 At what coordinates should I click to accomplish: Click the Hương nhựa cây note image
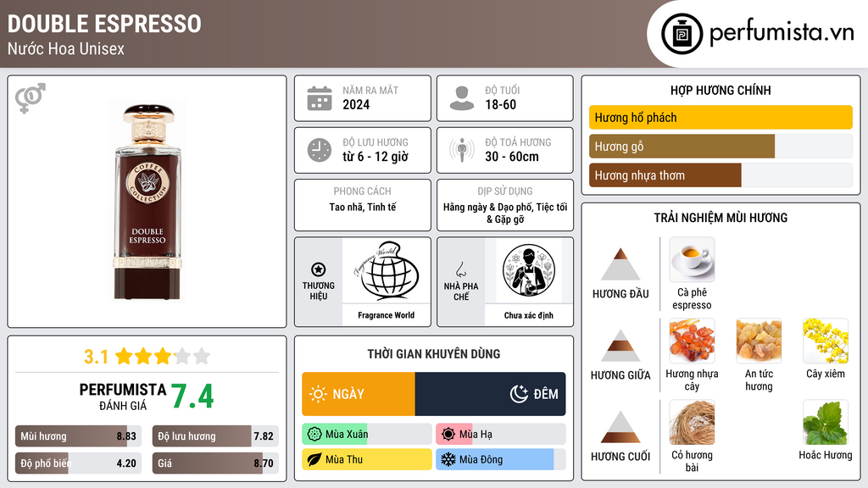692,341
